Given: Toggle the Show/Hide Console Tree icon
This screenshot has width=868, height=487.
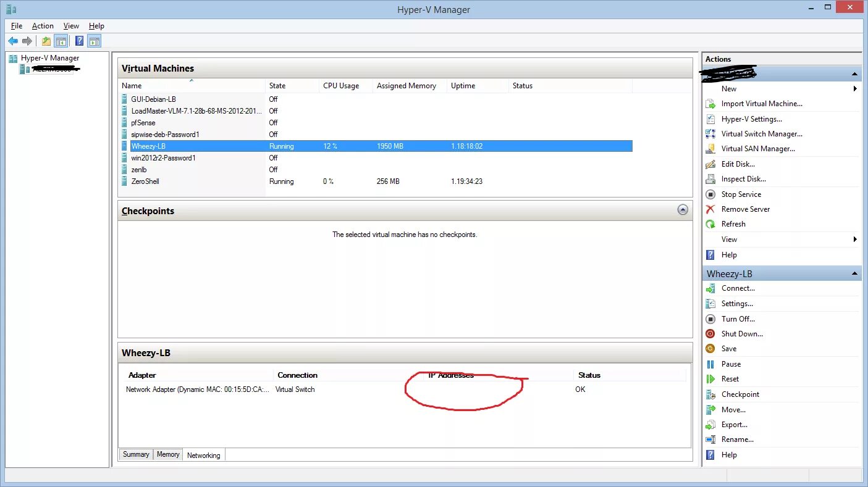Looking at the screenshot, I should click(61, 41).
